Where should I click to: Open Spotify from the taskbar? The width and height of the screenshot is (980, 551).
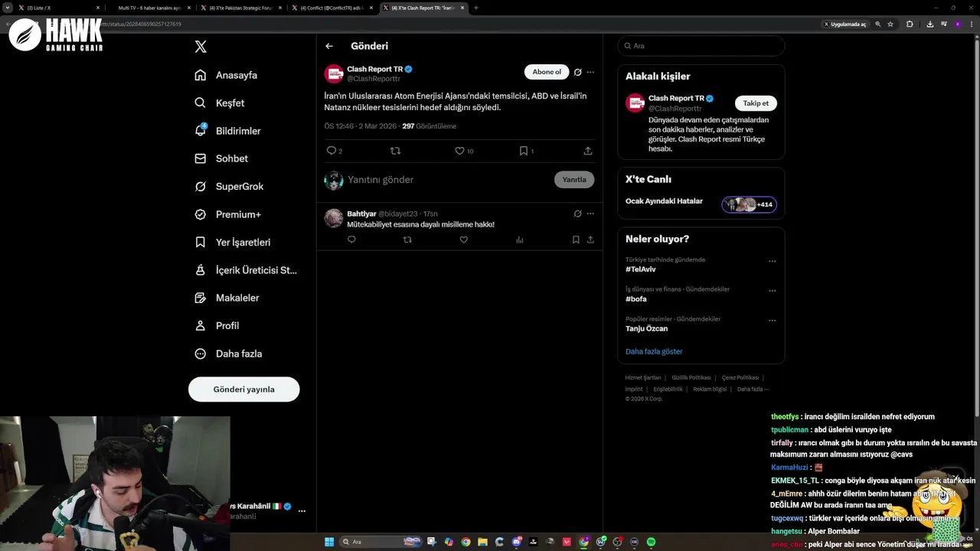(x=651, y=542)
